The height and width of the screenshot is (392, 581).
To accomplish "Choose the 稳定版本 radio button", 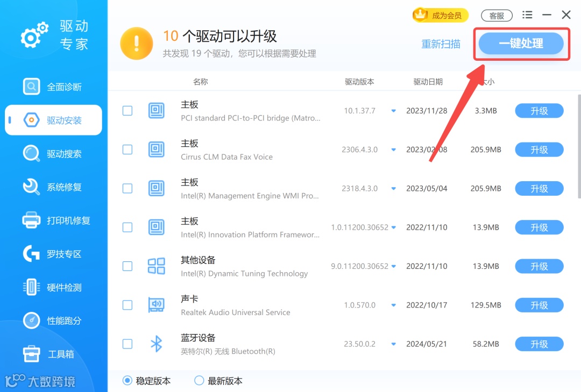I will click(127, 381).
